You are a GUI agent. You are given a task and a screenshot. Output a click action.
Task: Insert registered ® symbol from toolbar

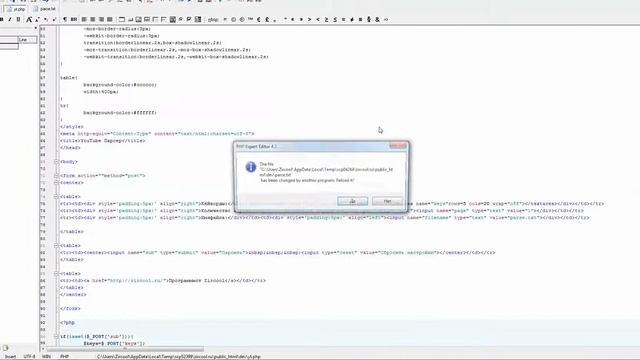pyautogui.click(x=242, y=19)
